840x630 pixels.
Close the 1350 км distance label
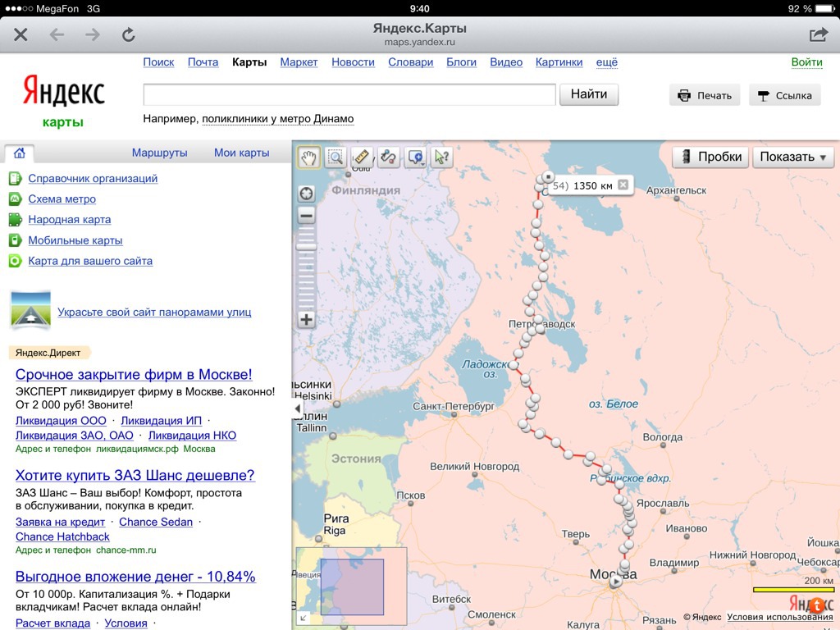pyautogui.click(x=623, y=185)
